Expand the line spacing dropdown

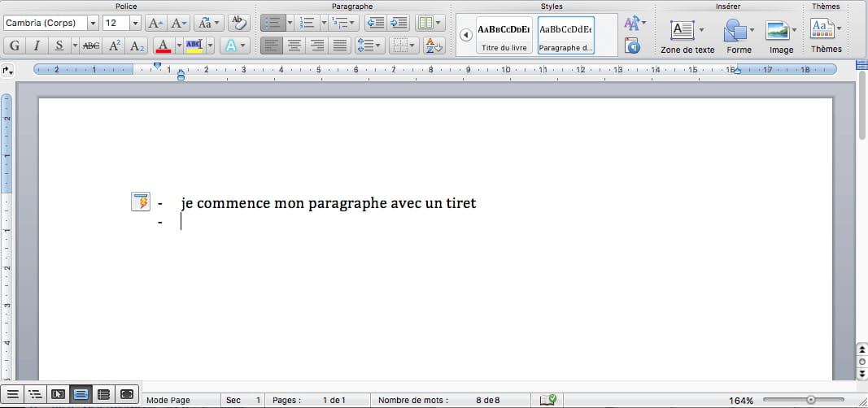(x=378, y=46)
